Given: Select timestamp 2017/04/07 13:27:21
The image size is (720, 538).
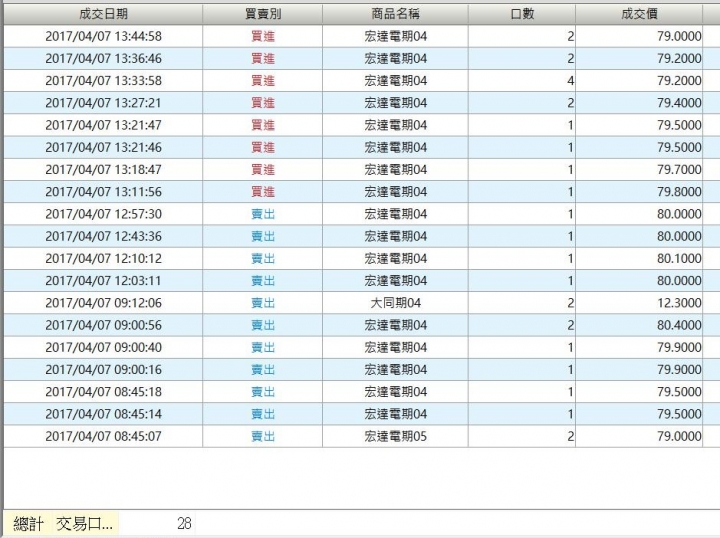Looking at the screenshot, I should 103,103.
